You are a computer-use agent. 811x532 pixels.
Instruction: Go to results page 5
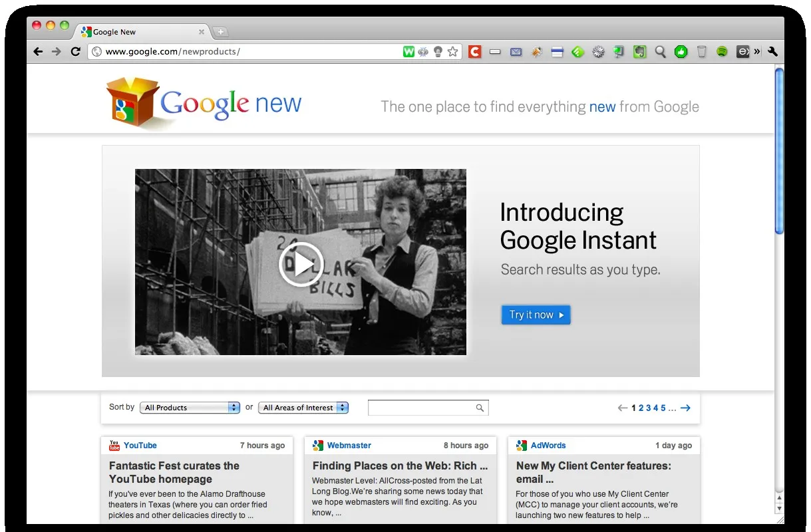click(x=663, y=408)
